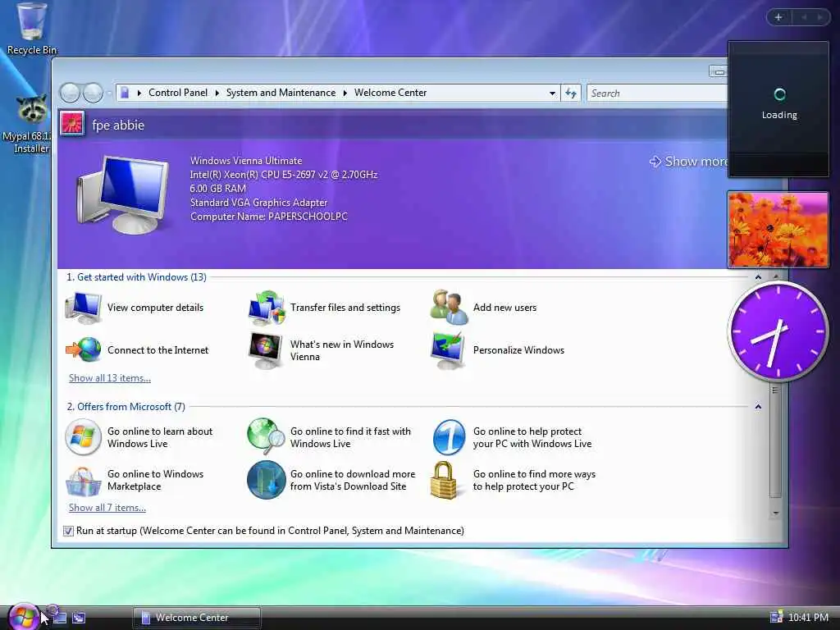
Task: Expand the arrow after Control Panel breadcrumb
Action: coord(217,93)
